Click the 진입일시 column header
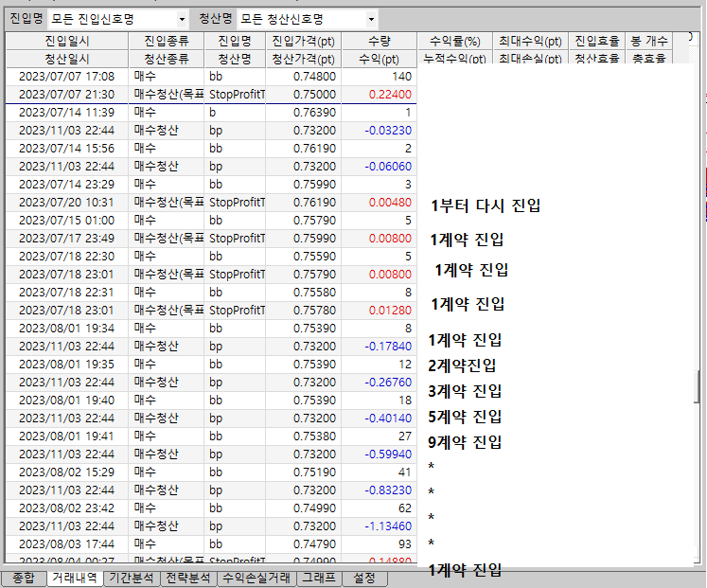The image size is (707, 588). click(66, 42)
